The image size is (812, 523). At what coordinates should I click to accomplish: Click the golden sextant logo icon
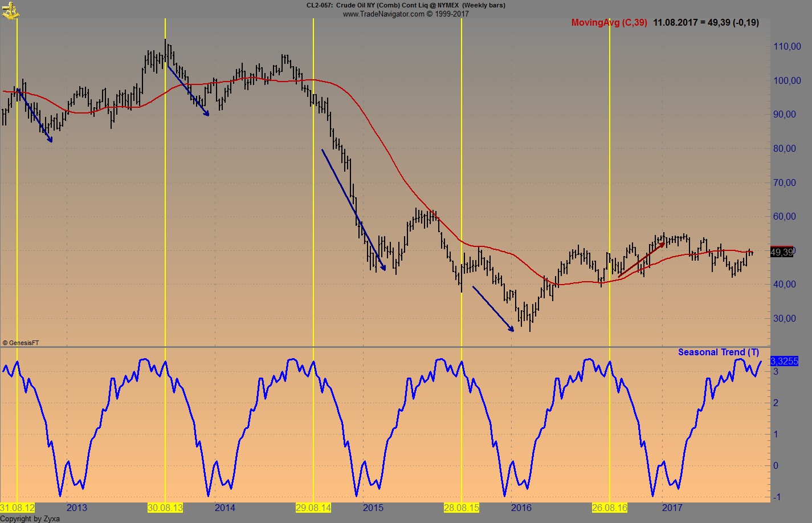[x=10, y=11]
